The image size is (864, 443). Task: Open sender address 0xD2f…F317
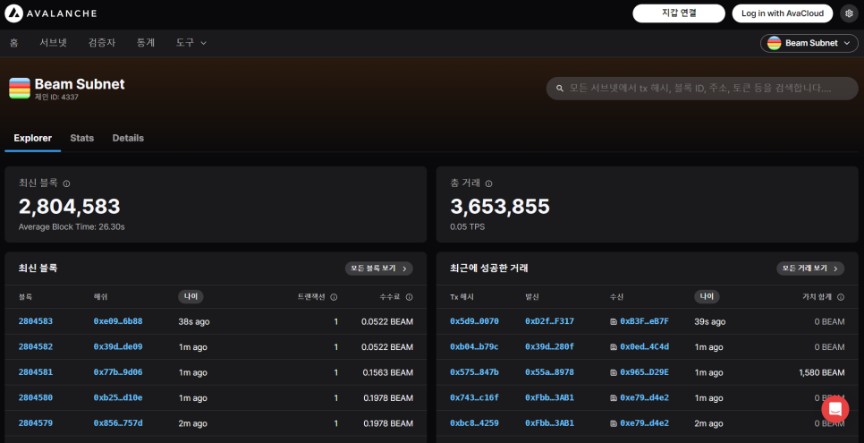tap(549, 321)
